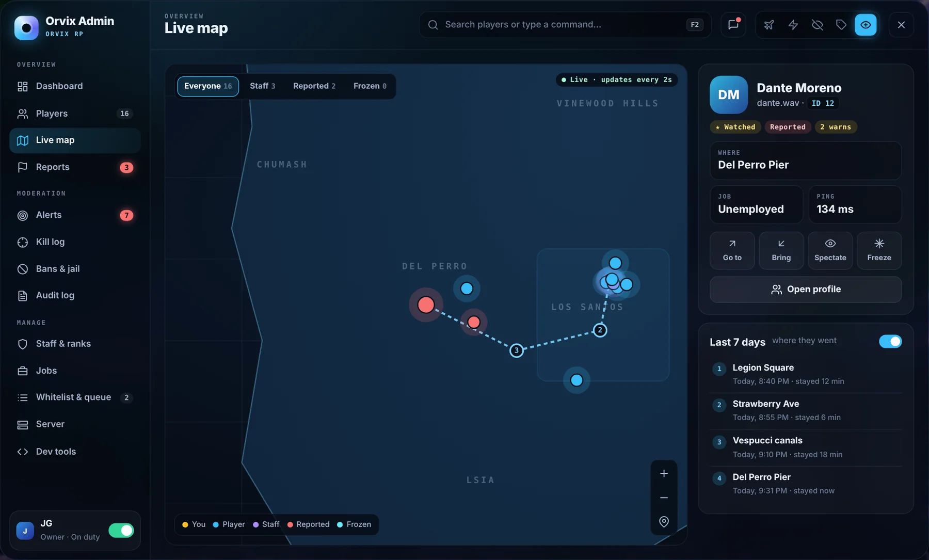The height and width of the screenshot is (560, 929).
Task: Click the Bring player action
Action: 781,250
